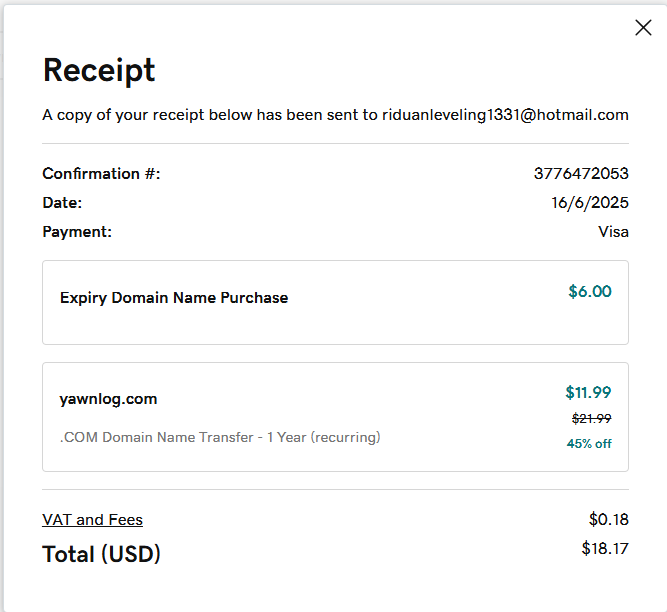Click the yawnlog.com domain name
The image size is (667, 612).
[109, 399]
